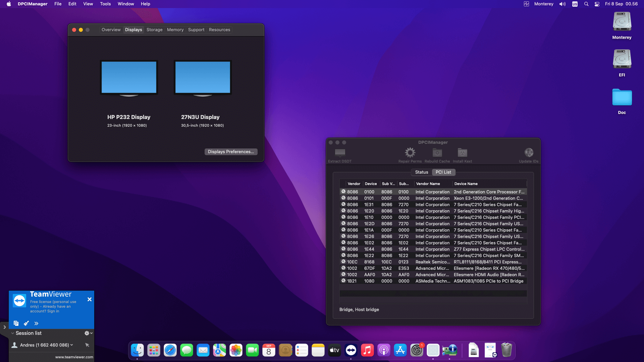This screenshot has width=644, height=362.
Task: Click the Extract DSDT toolbar icon
Action: [340, 153]
